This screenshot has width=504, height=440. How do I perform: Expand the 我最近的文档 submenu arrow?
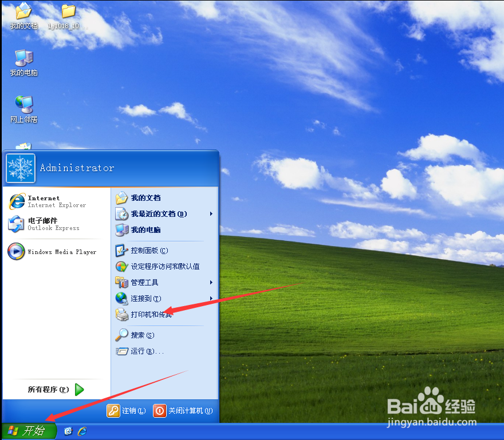click(211, 214)
